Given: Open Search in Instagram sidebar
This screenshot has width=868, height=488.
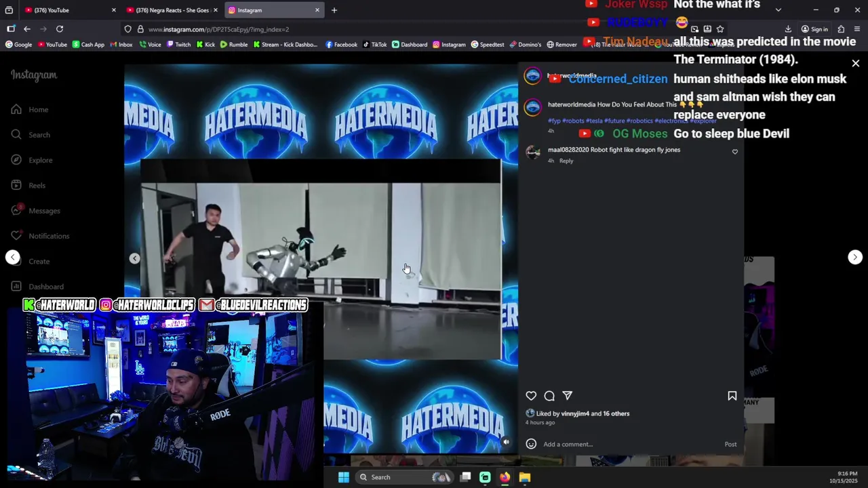Looking at the screenshot, I should point(31,135).
